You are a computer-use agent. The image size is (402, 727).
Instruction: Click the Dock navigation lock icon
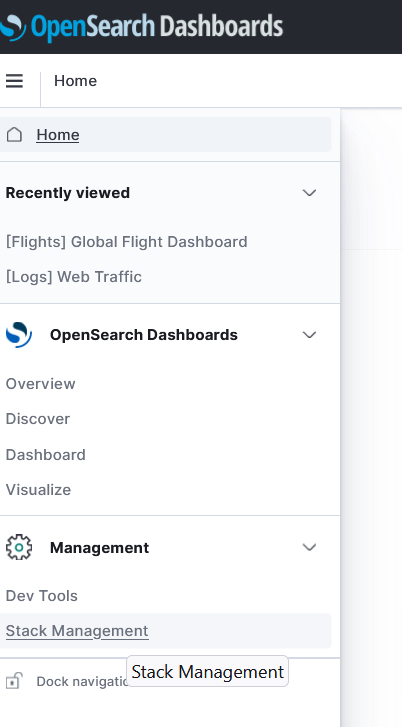(x=13, y=681)
